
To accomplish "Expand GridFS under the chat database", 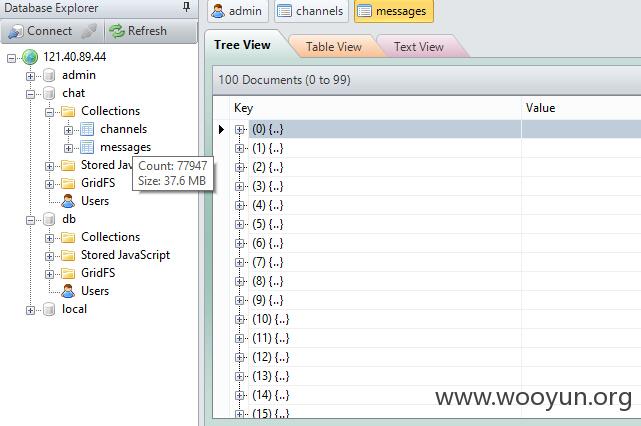I will pos(49,184).
